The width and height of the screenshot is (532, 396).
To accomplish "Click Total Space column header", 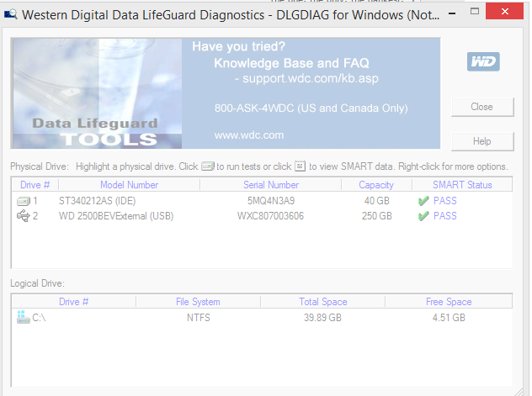I will click(x=322, y=302).
